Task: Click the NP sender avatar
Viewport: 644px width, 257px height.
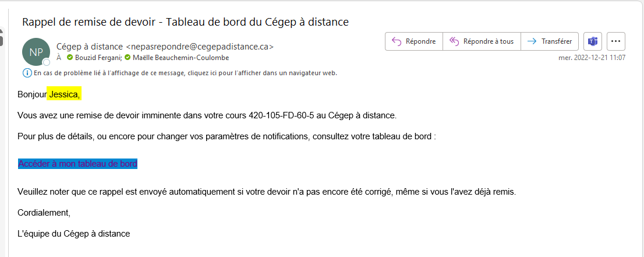Action: click(36, 52)
